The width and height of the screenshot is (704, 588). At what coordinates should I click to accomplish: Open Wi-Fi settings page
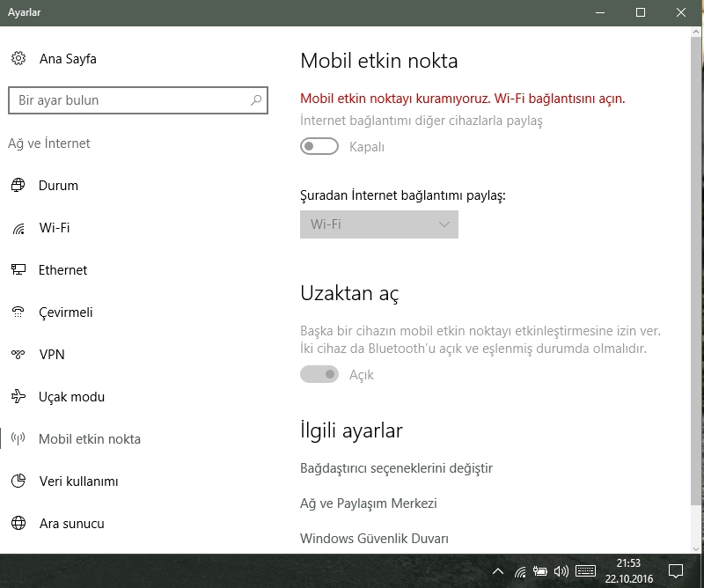(x=55, y=228)
